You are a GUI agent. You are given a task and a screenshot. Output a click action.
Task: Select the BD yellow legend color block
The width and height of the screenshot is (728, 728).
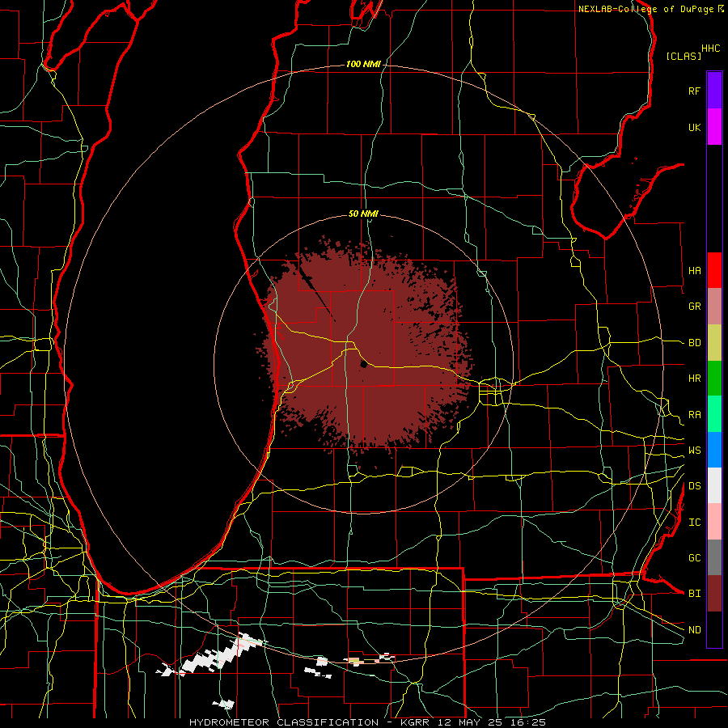[x=714, y=343]
